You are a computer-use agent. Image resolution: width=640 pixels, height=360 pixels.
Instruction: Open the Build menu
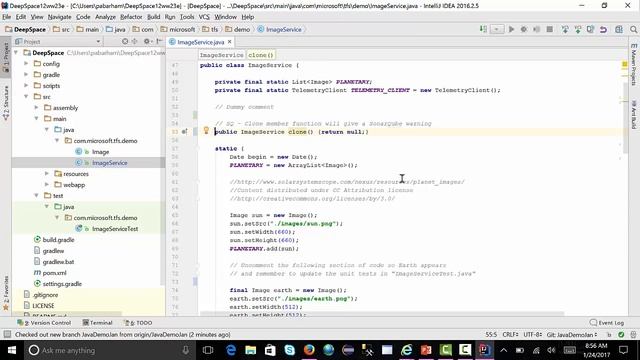[x=153, y=17]
